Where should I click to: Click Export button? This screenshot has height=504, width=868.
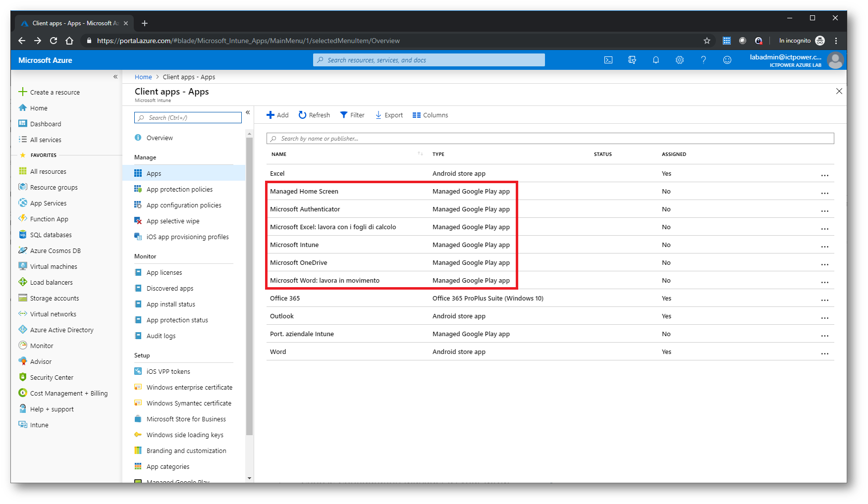(x=389, y=115)
